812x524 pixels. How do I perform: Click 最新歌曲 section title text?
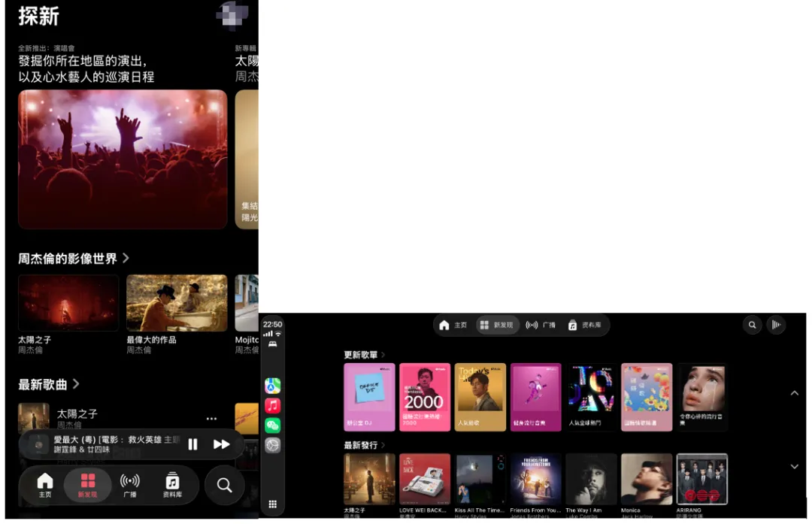(42, 384)
